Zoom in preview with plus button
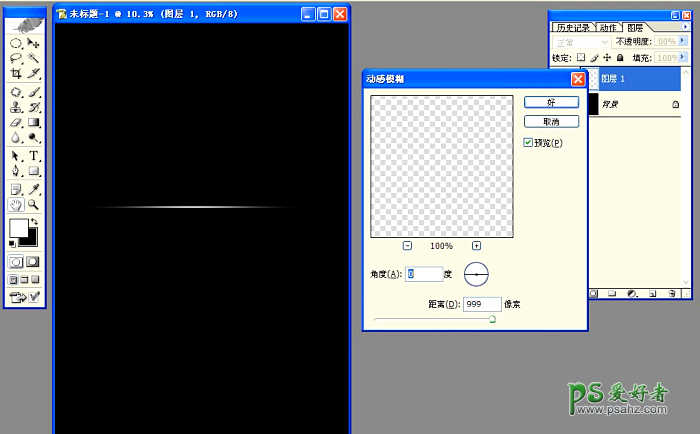Image resolution: width=700 pixels, height=434 pixels. [476, 246]
